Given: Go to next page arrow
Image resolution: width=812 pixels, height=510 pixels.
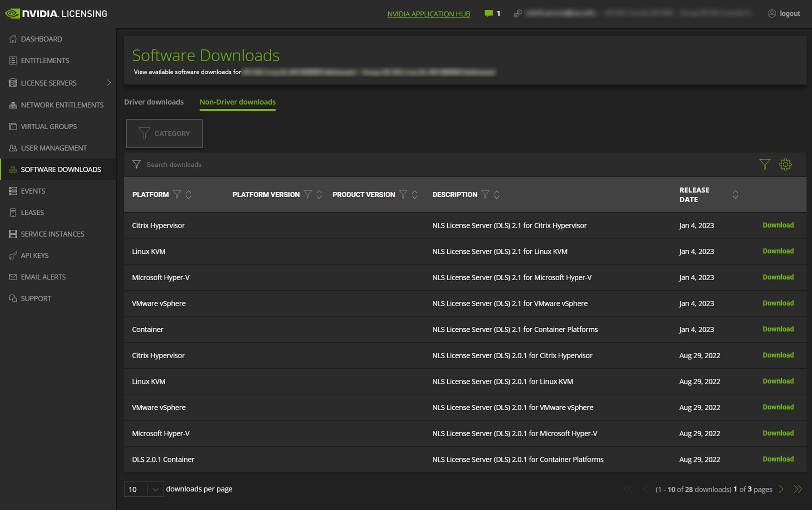Looking at the screenshot, I should pos(781,489).
